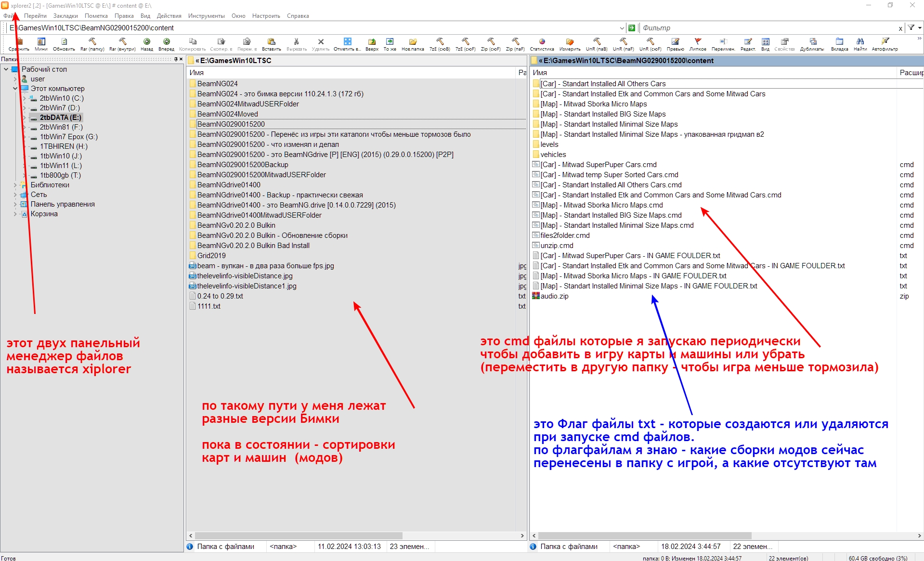Open the Перейти menu
Image resolution: width=924 pixels, height=561 pixels.
[35, 16]
